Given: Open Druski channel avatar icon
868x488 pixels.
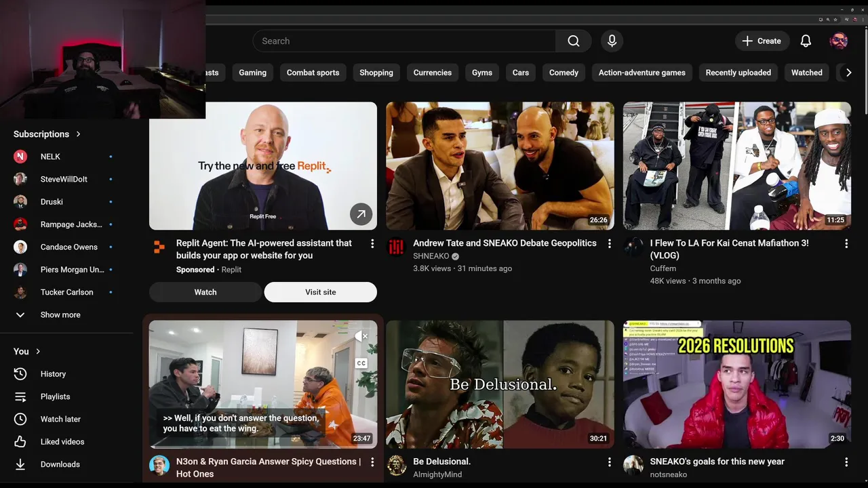Looking at the screenshot, I should click(20, 202).
